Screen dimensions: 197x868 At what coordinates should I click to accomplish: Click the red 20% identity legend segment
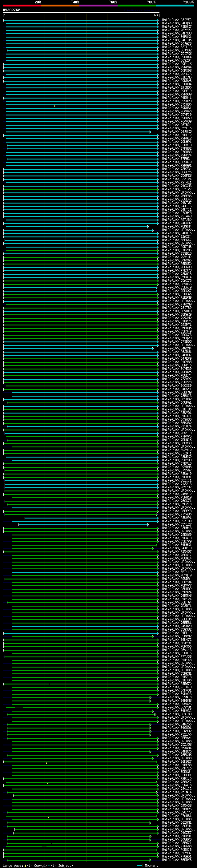[x=22, y=6]
